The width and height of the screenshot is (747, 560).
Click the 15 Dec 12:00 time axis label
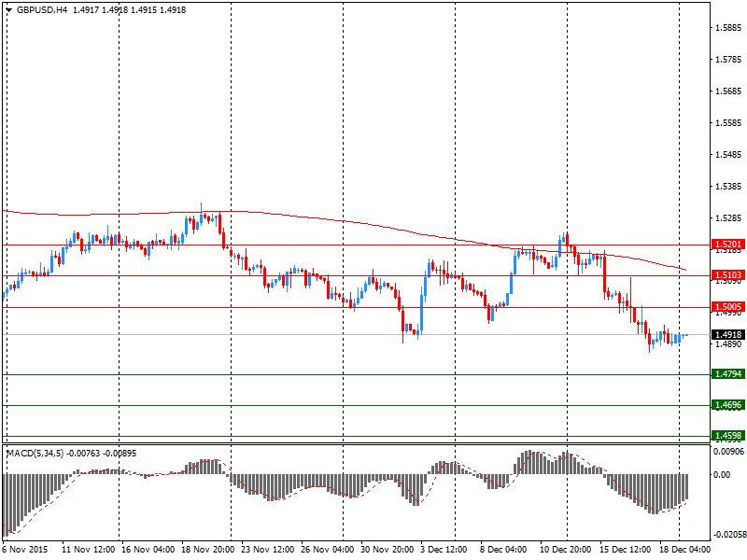click(626, 550)
